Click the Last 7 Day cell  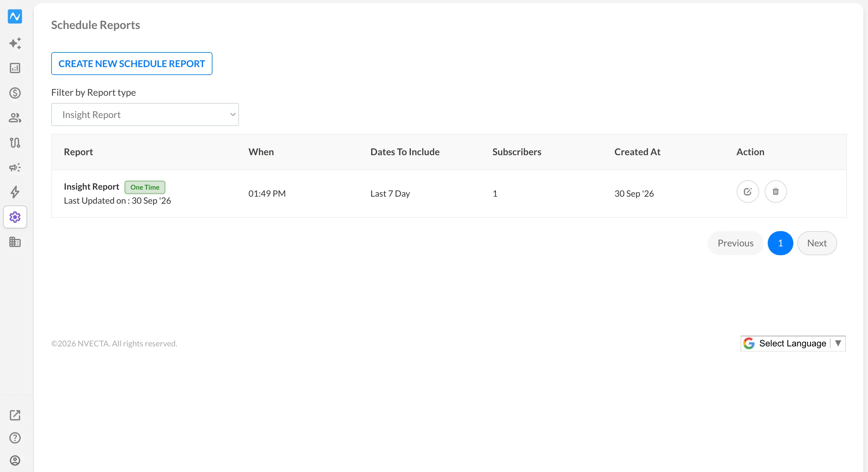[x=390, y=194]
